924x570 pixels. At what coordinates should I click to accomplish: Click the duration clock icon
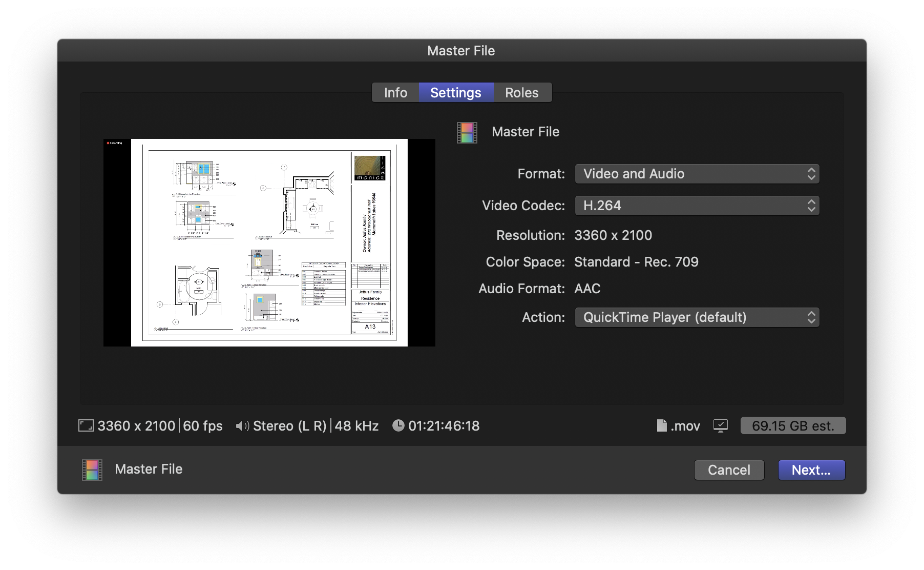[x=398, y=425]
